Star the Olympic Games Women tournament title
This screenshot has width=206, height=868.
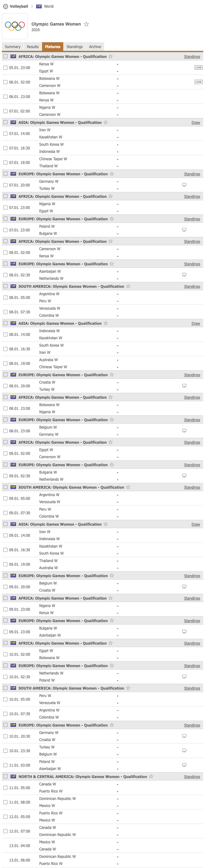pyautogui.click(x=87, y=24)
